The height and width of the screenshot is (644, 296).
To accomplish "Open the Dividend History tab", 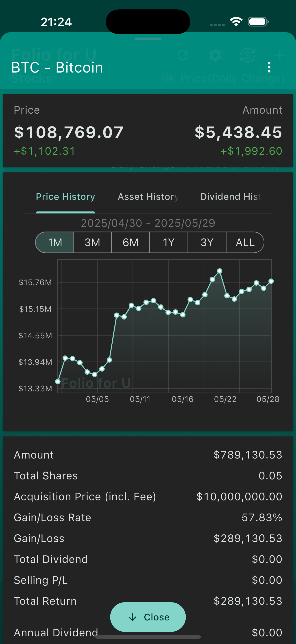I will (x=230, y=197).
